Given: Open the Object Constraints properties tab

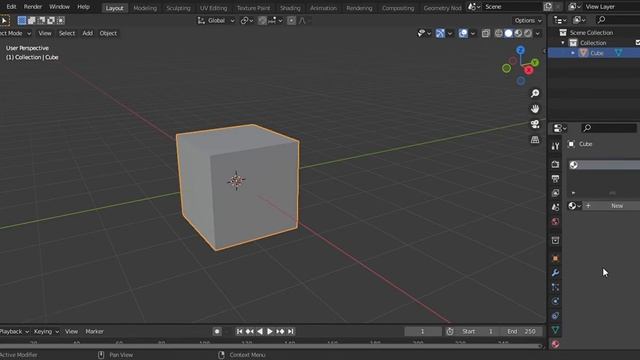Looking at the screenshot, I should point(555,316).
